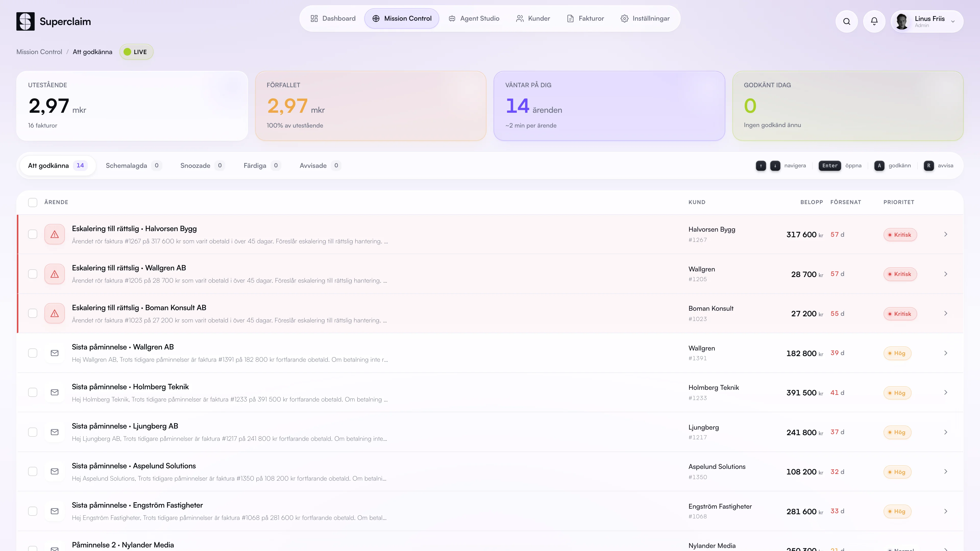Click the A key hint for godkänn
Viewport: 980px width, 551px height.
click(879, 166)
